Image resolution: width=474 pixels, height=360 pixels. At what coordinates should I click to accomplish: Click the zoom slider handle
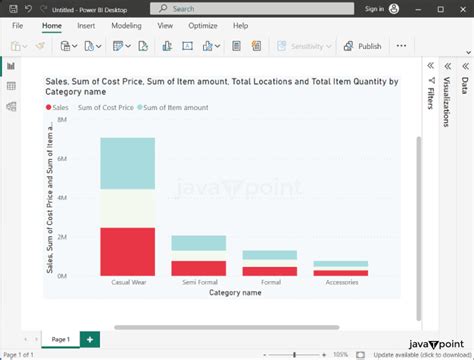coord(294,355)
